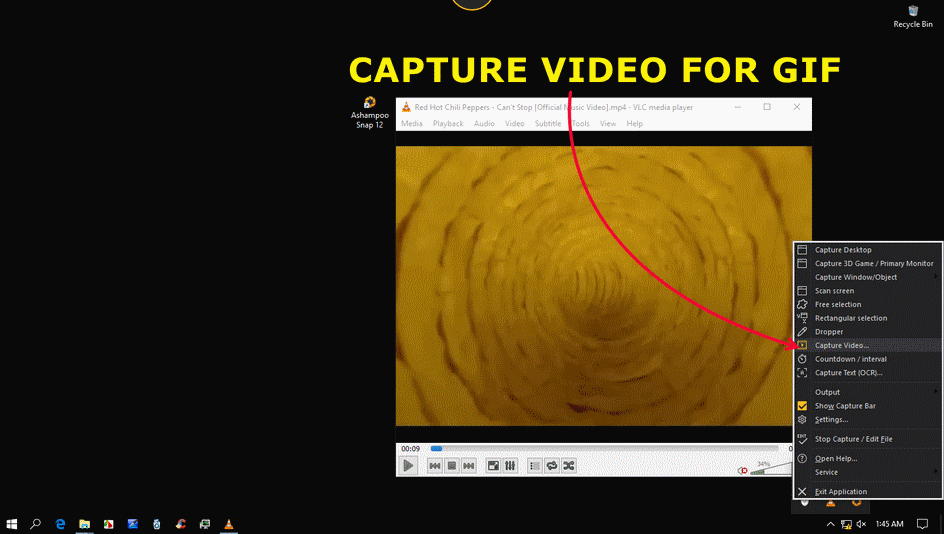The height and width of the screenshot is (534, 944).
Task: Open Microsoft Edge from taskbar
Action: point(60,524)
